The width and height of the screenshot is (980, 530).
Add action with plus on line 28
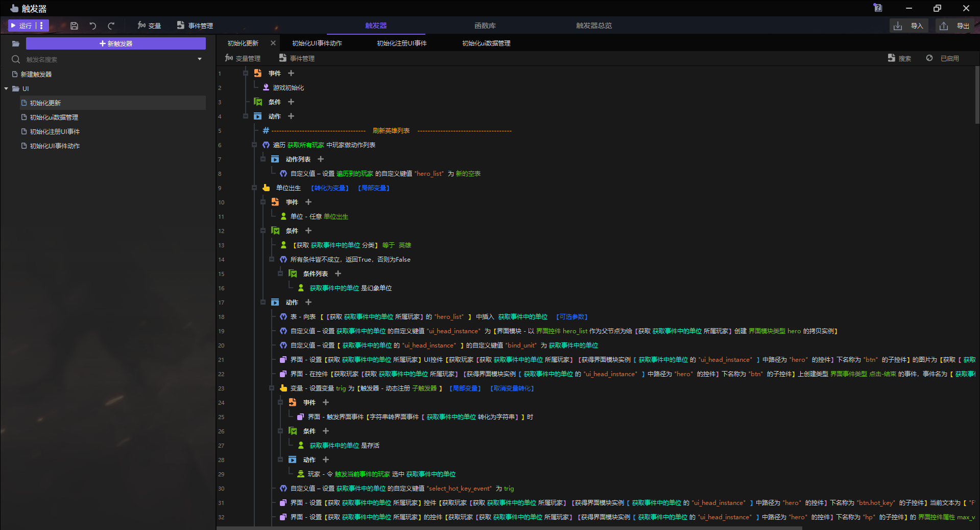coord(326,459)
